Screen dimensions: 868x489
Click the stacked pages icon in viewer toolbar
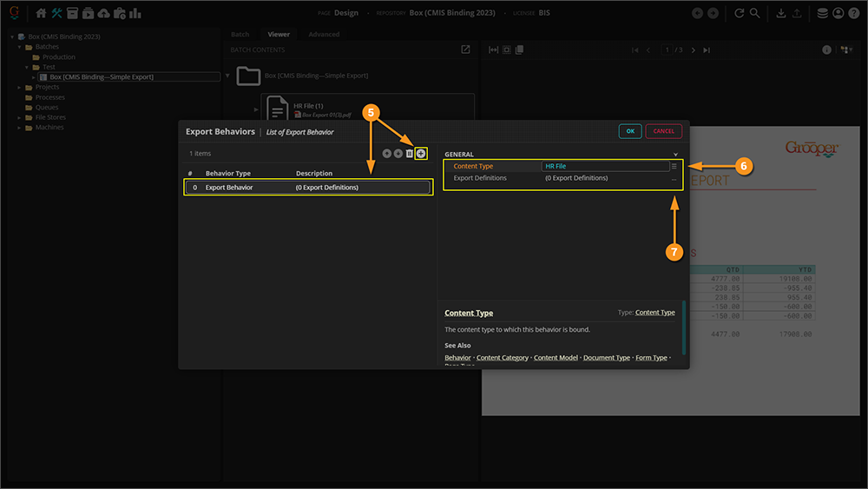pyautogui.click(x=519, y=50)
